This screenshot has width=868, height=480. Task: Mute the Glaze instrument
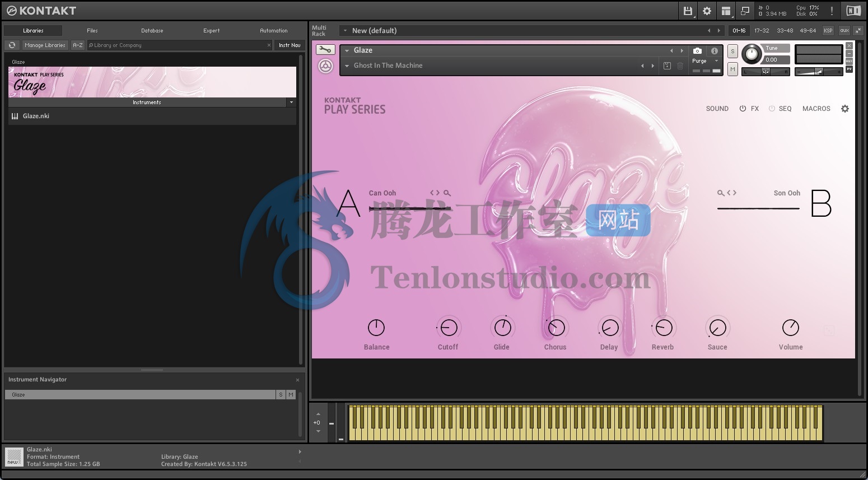pos(732,69)
